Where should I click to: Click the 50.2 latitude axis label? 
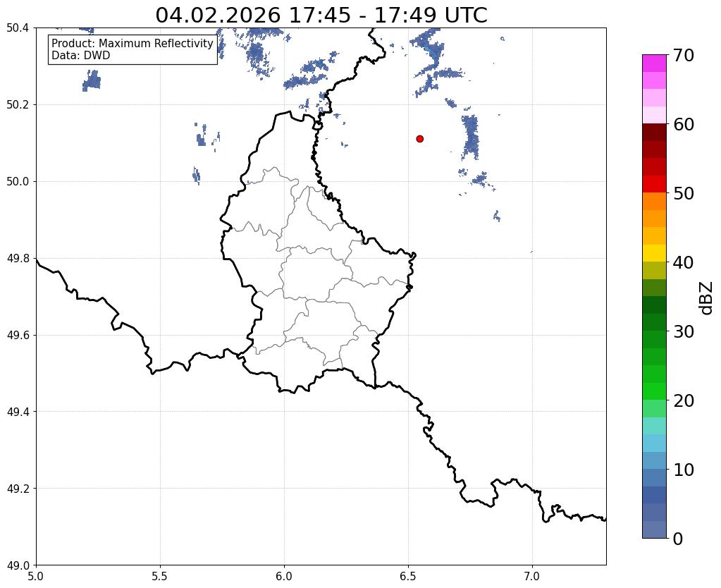tap(18, 105)
